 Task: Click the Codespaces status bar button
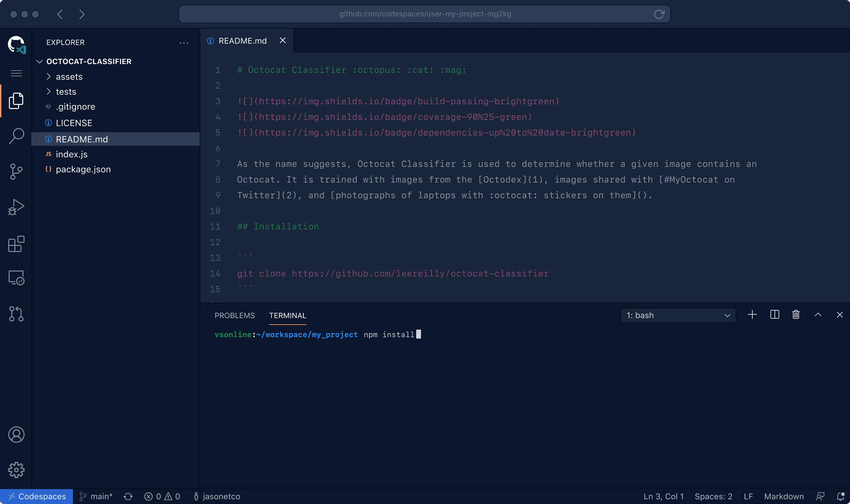pyautogui.click(x=37, y=496)
